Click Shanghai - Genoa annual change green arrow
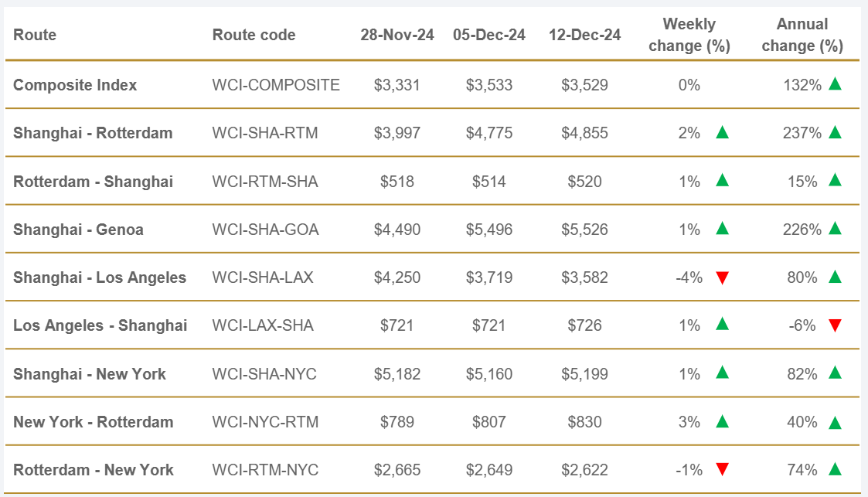This screenshot has width=868, height=497. (835, 229)
